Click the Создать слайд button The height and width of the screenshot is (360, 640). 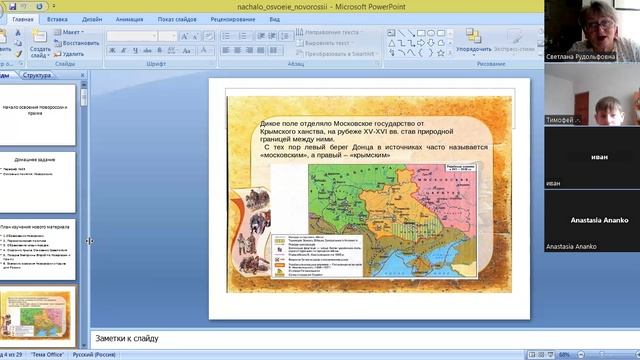(x=40, y=44)
